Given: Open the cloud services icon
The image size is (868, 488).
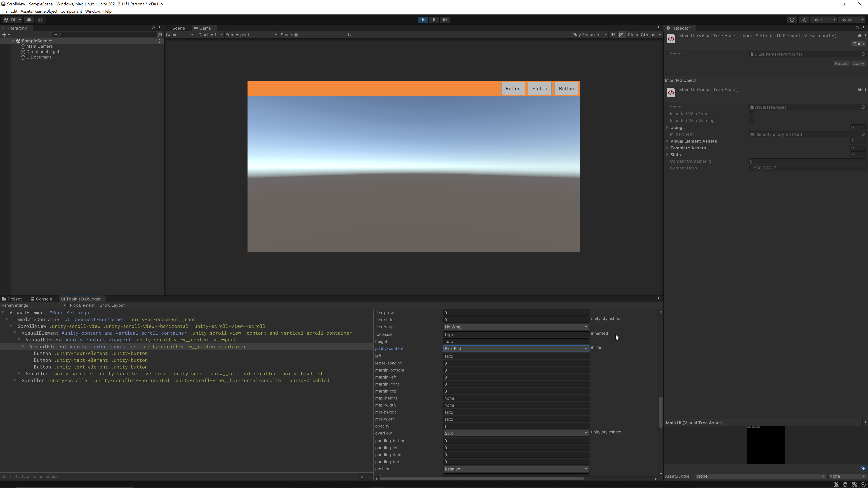Looking at the screenshot, I should point(29,19).
